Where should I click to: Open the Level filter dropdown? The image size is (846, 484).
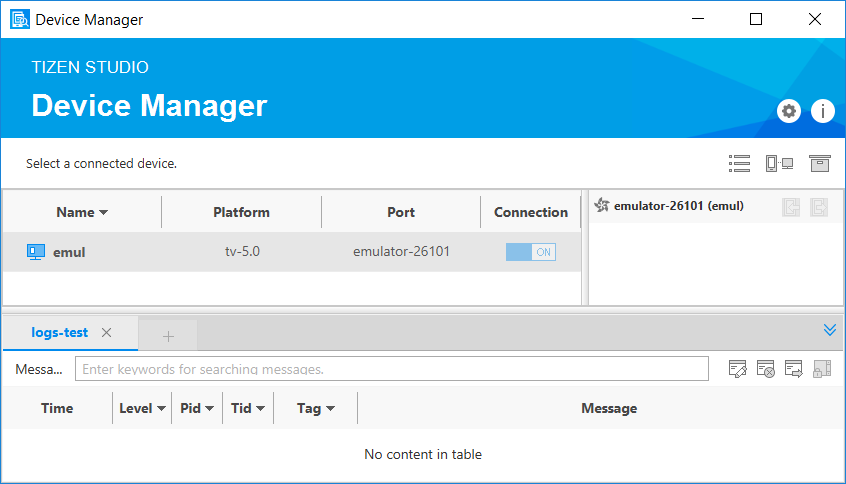tap(142, 408)
